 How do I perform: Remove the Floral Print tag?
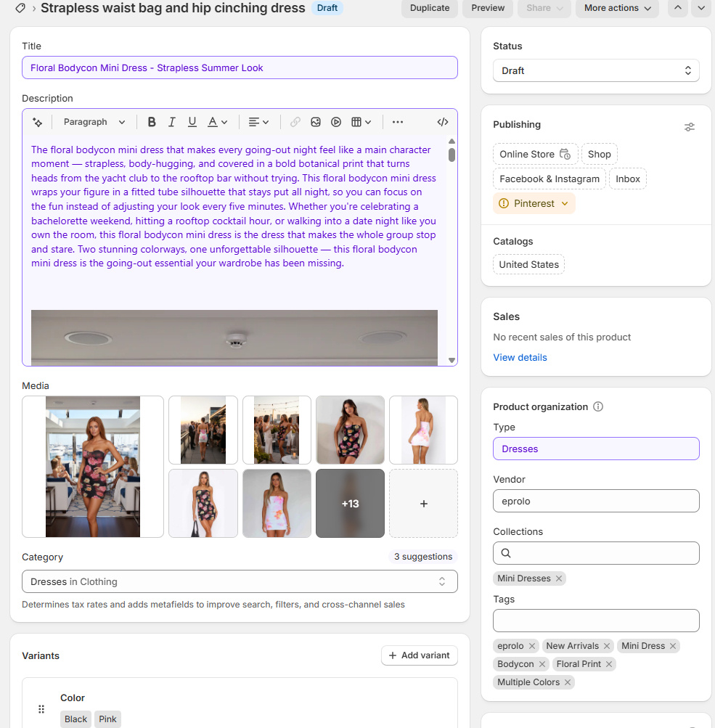[609, 664]
